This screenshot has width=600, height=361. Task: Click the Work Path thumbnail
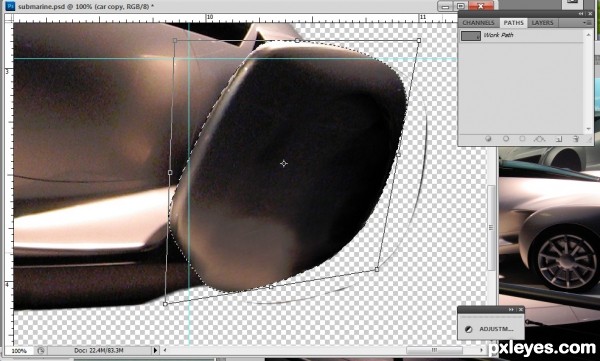coord(471,36)
